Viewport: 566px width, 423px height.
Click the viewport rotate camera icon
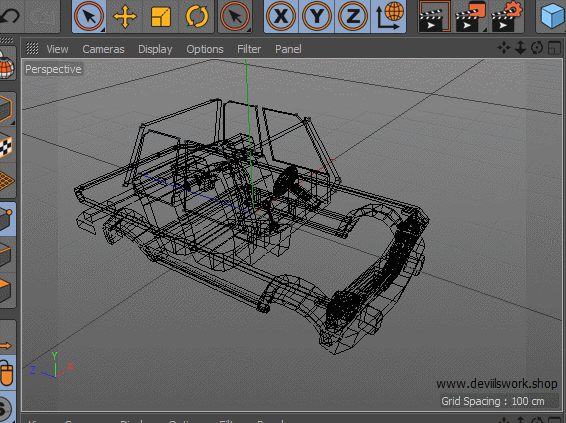(x=537, y=48)
